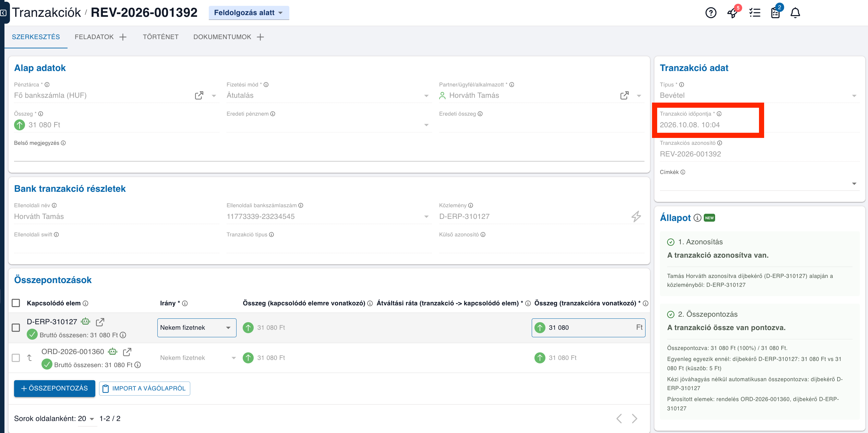Image resolution: width=868 pixels, height=433 pixels.
Task: Switch to the DOKUMENTUMOK tab
Action: [222, 37]
